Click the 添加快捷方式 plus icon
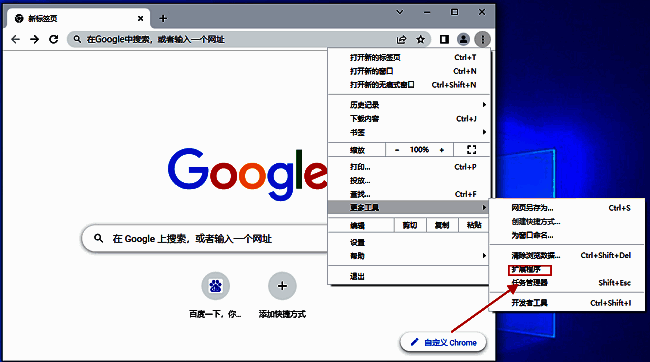Viewport: 650px width, 362px height. [282, 286]
